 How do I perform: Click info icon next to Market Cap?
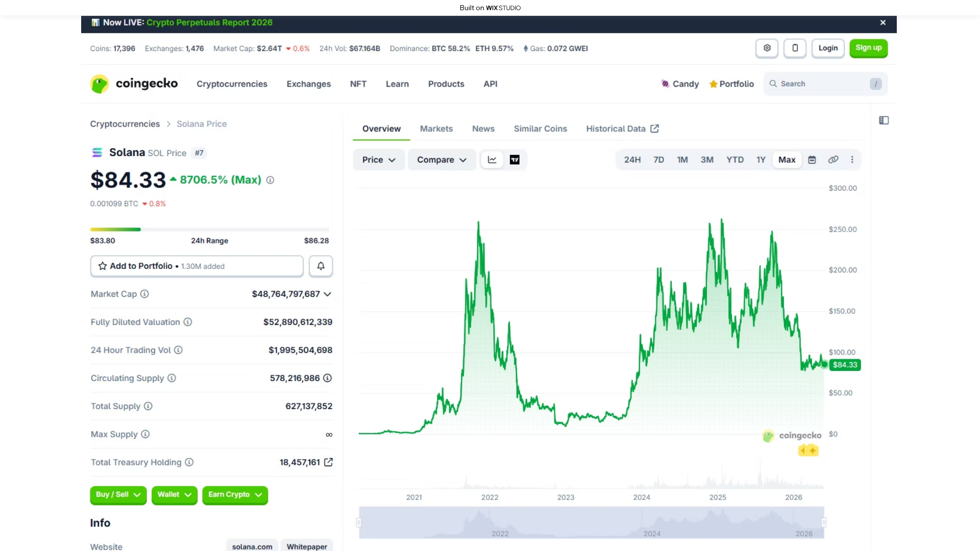point(144,294)
